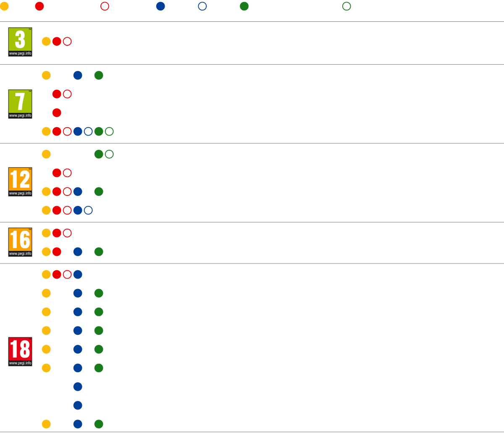Viewport: 504px width, 433px height.
Task: Click the red PEGI 18 rating icon
Action: click(x=20, y=352)
